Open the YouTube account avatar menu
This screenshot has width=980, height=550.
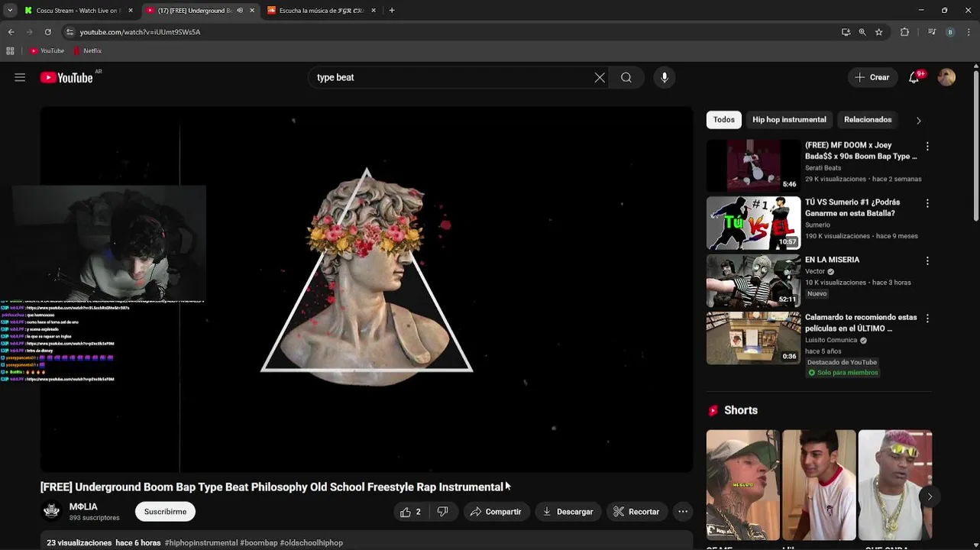(x=946, y=77)
